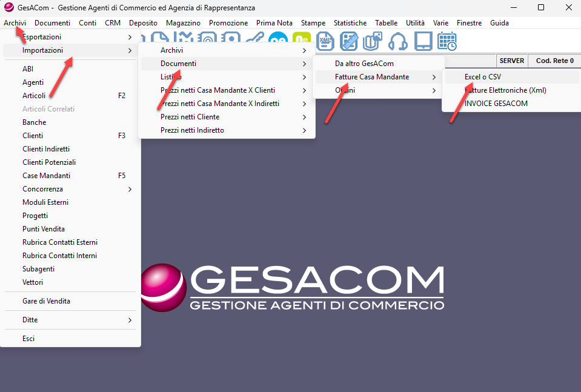Select Documenti in the Importazioni submenu
The height and width of the screenshot is (392, 581).
tap(226, 64)
